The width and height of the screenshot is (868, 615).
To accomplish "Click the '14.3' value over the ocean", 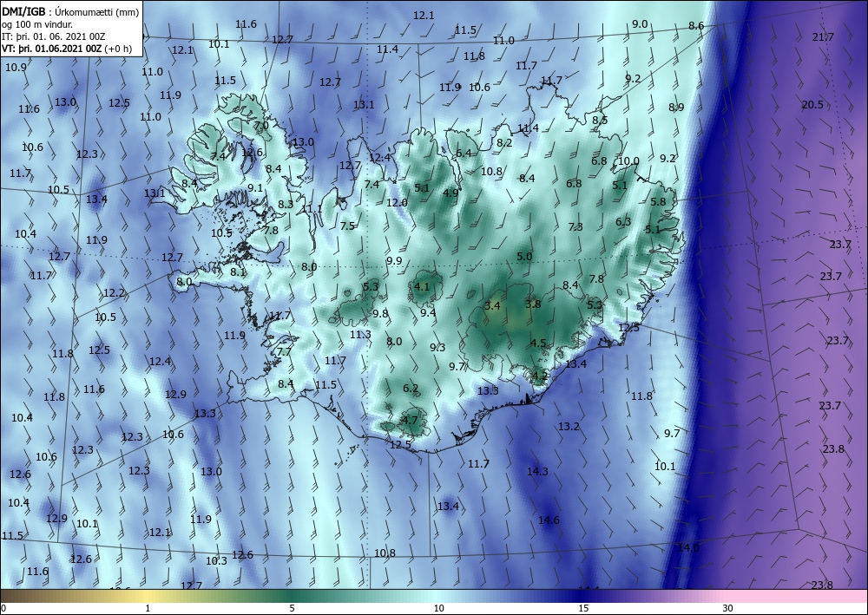I will (x=537, y=471).
